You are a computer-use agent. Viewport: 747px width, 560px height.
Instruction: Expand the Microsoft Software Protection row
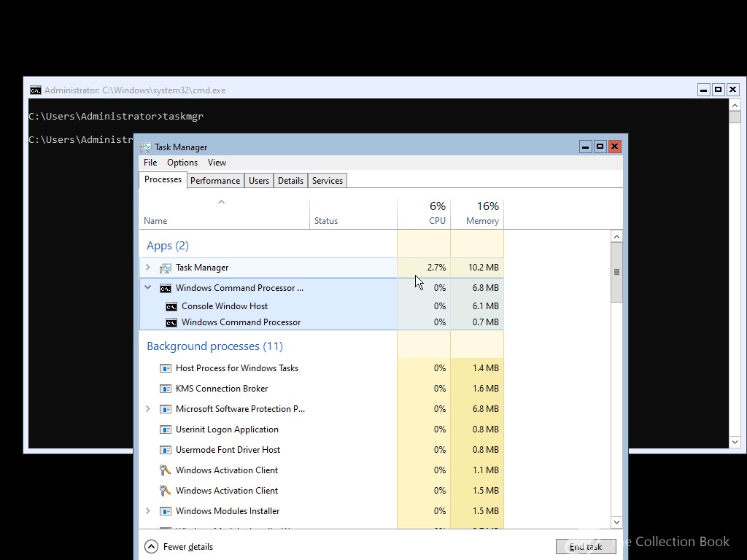coord(147,408)
